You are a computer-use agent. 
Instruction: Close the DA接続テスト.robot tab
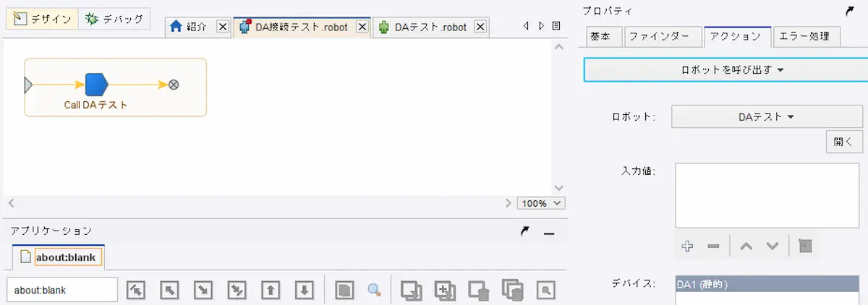[x=363, y=27]
